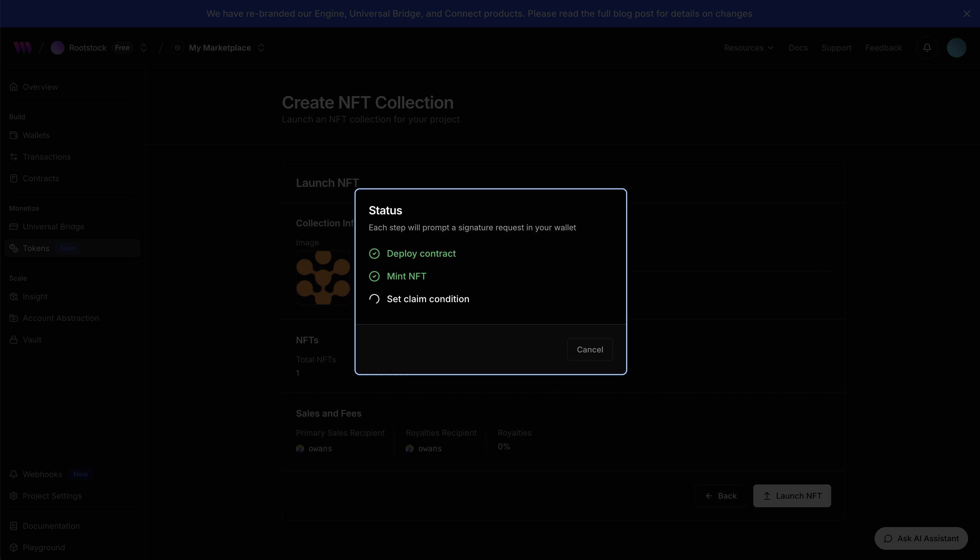Select Tokens in the sidebar
Viewport: 980px width, 560px height.
click(x=36, y=248)
